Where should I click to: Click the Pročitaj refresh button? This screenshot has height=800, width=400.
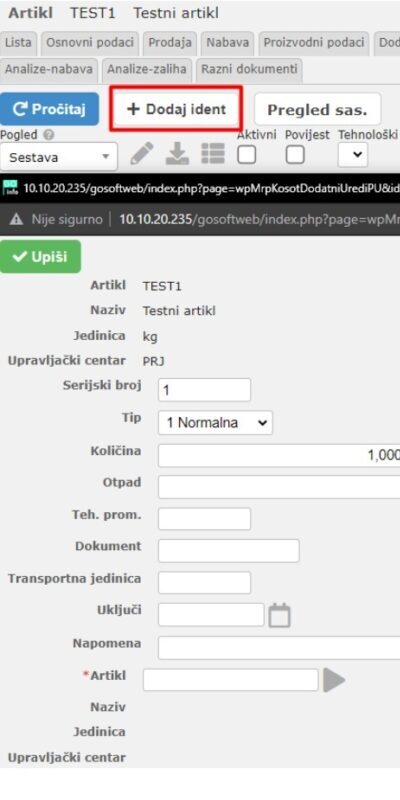[49, 109]
